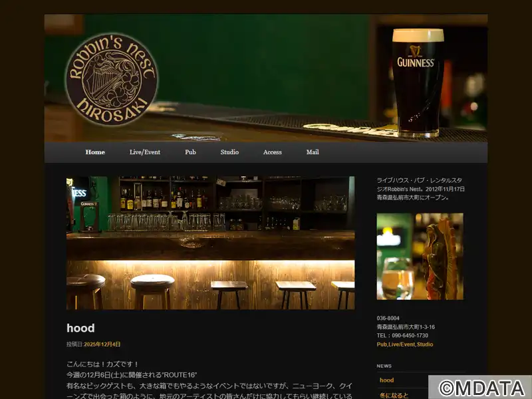
Task: Click the line mentioning "ROUTE16"
Action: click(x=132, y=375)
